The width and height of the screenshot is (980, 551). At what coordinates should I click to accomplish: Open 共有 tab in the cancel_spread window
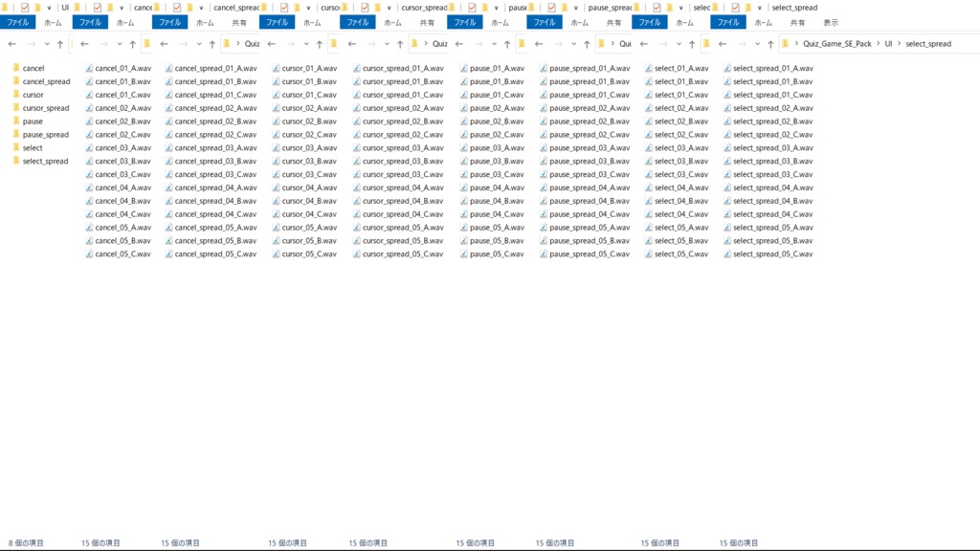coord(239,23)
